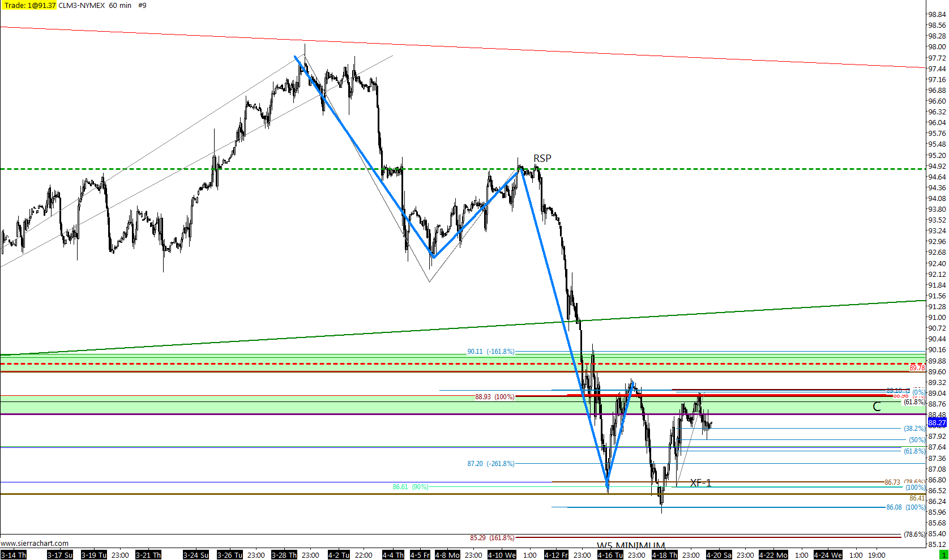Select the 4-22 Mo date marker
The height and width of the screenshot is (560, 949).
tap(773, 555)
